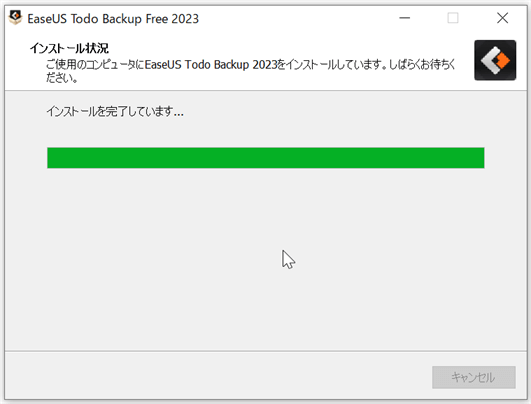The width and height of the screenshot is (531, 404).
Task: Click the EaseUS Todo Backup Free 2023 title
Action: pos(113,19)
